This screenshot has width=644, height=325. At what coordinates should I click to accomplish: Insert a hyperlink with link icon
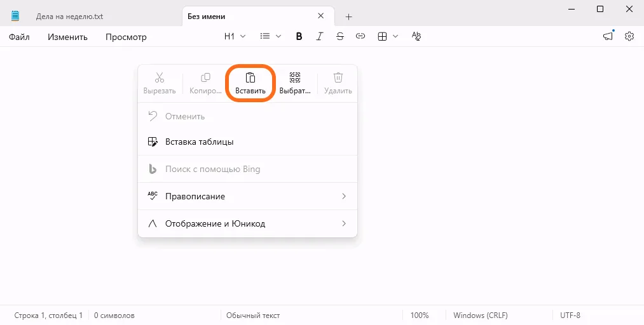pyautogui.click(x=360, y=36)
